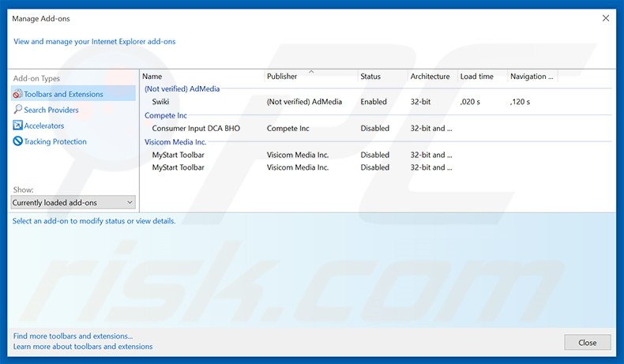
Task: Collapse the Visicom Media Inc. group header
Action: click(x=175, y=142)
